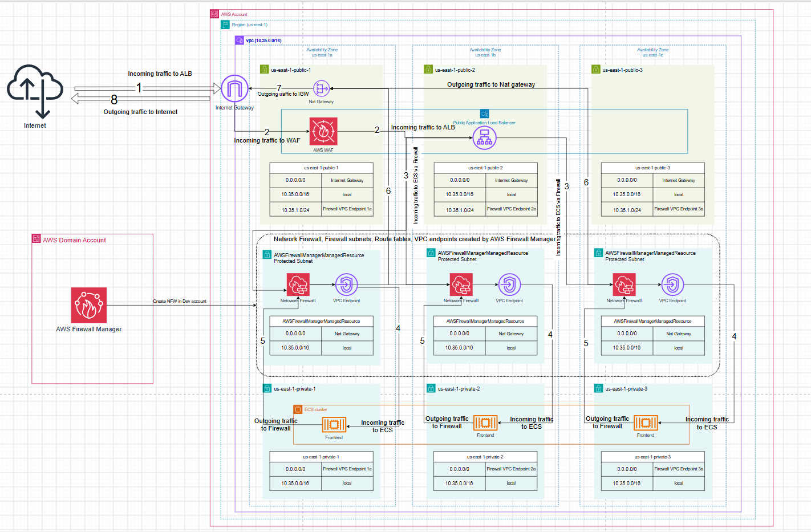Click lock icon of us-east-1-public-1 subnet
This screenshot has height=532, width=811.
tap(264, 69)
